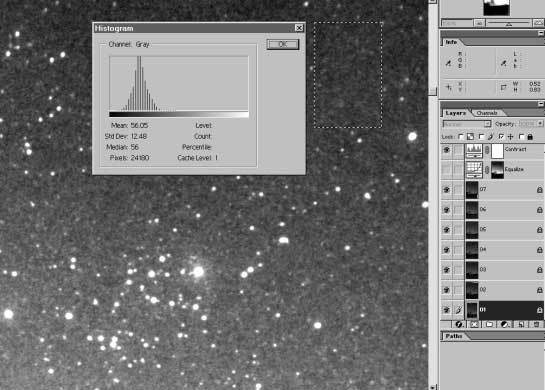Click the add layer mask icon
The width and height of the screenshot is (545, 390).
[x=474, y=324]
